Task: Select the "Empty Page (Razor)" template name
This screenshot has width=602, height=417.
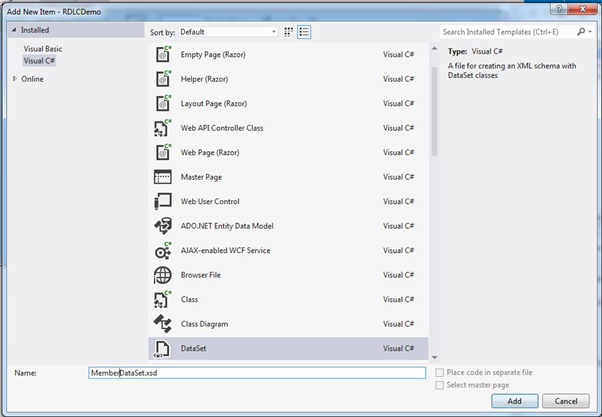Action: pos(213,55)
